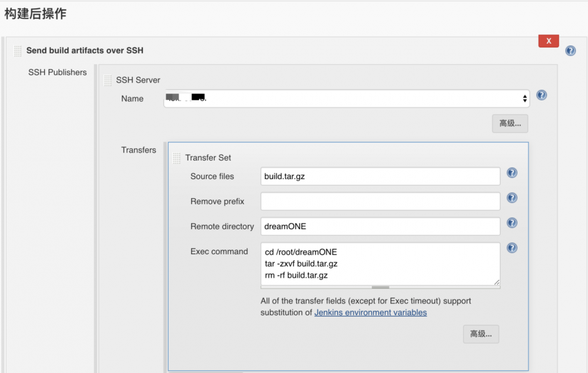
Task: Click the Remote directory field with dreamONE
Action: [380, 226]
